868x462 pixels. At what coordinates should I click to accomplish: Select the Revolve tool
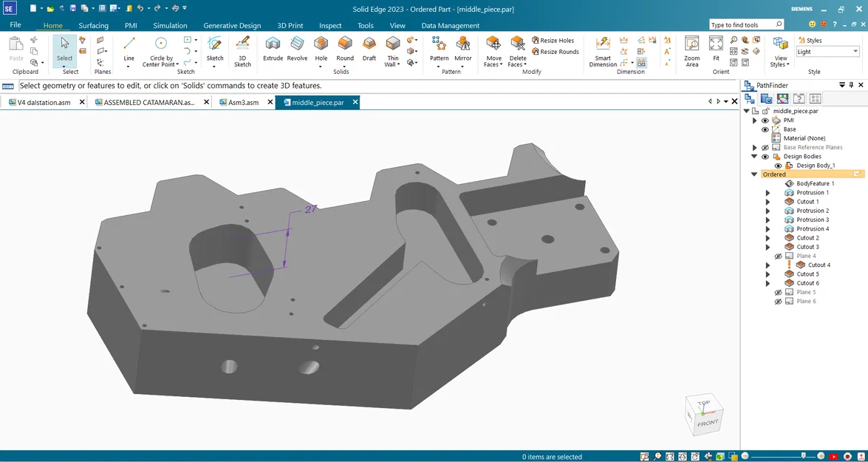click(297, 49)
